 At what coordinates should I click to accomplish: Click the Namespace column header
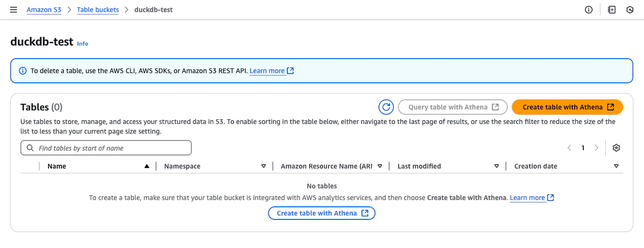(182, 166)
